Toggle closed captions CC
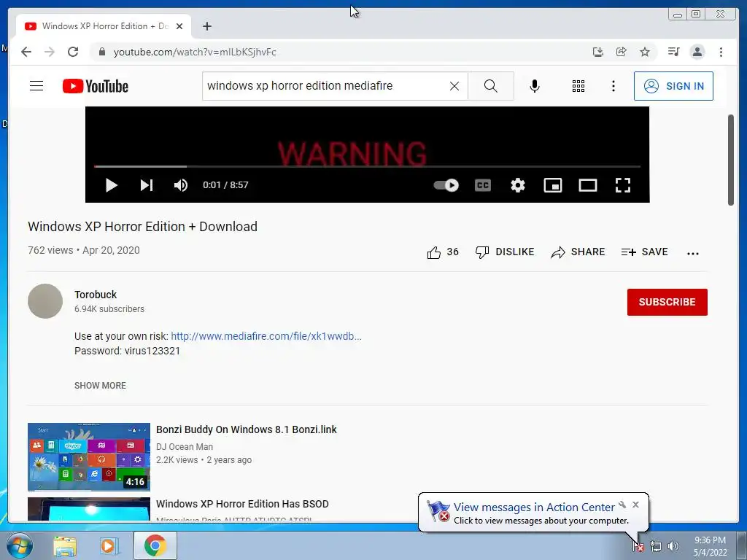Image resolution: width=747 pixels, height=560 pixels. point(483,185)
